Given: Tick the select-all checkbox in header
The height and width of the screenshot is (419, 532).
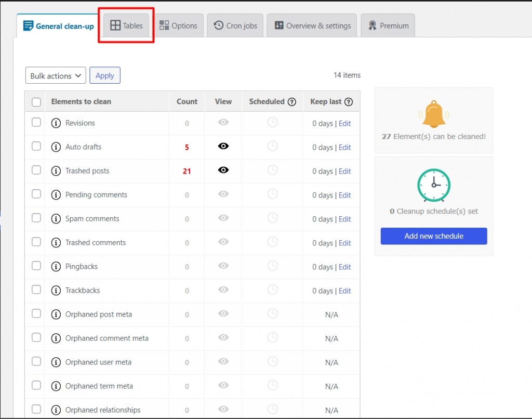Looking at the screenshot, I should click(x=36, y=102).
